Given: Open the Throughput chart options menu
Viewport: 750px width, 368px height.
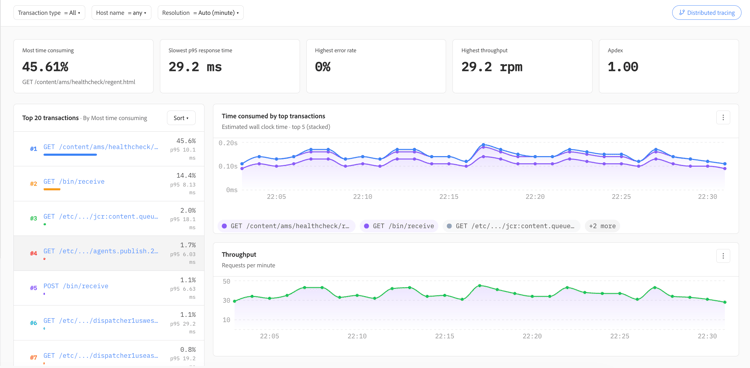Looking at the screenshot, I should tap(723, 256).
